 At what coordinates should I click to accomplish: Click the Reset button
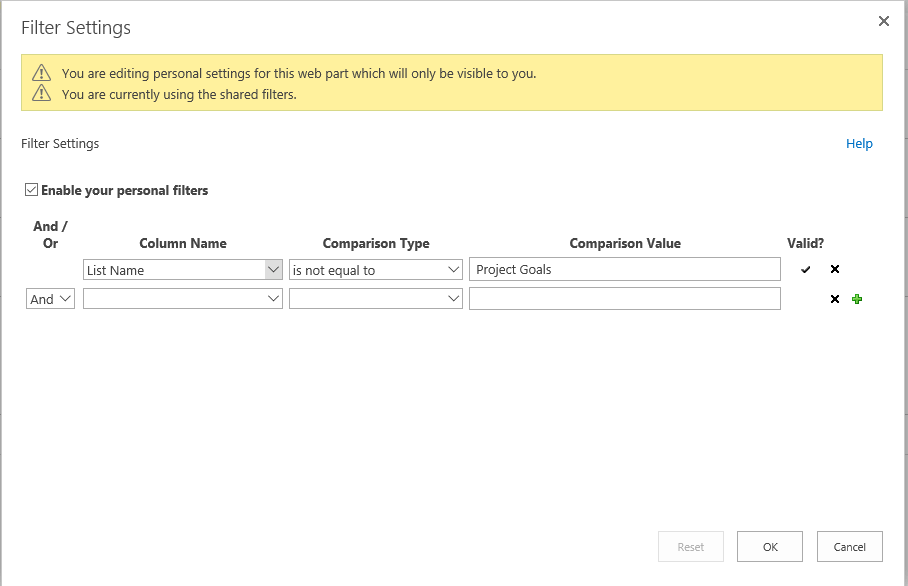[690, 547]
